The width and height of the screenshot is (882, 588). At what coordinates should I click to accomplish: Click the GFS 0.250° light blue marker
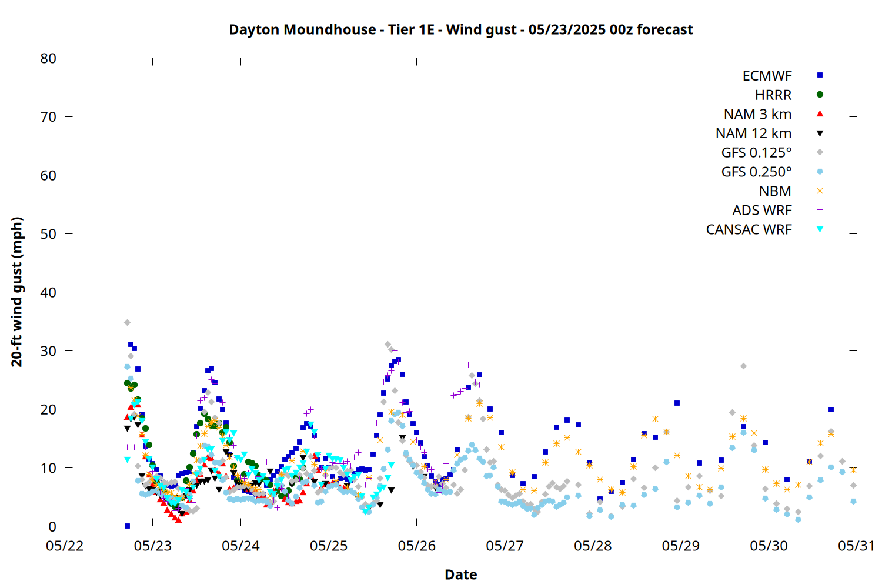click(820, 172)
